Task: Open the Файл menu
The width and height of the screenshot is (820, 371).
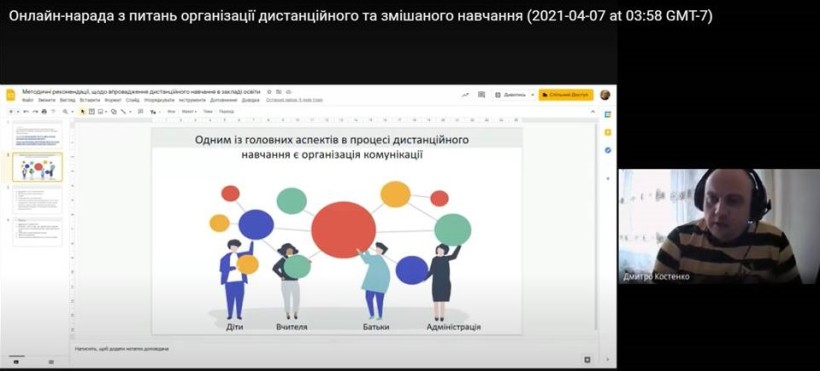Action: 28,99
